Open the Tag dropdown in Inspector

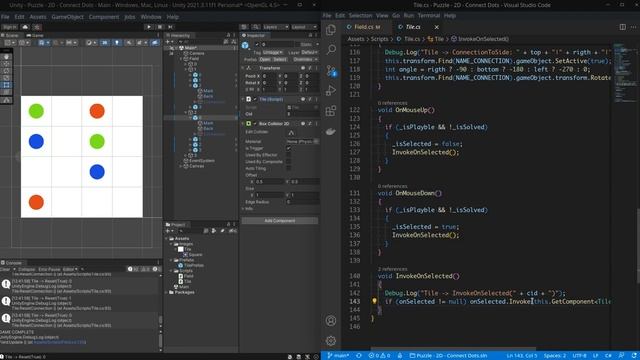point(273,52)
